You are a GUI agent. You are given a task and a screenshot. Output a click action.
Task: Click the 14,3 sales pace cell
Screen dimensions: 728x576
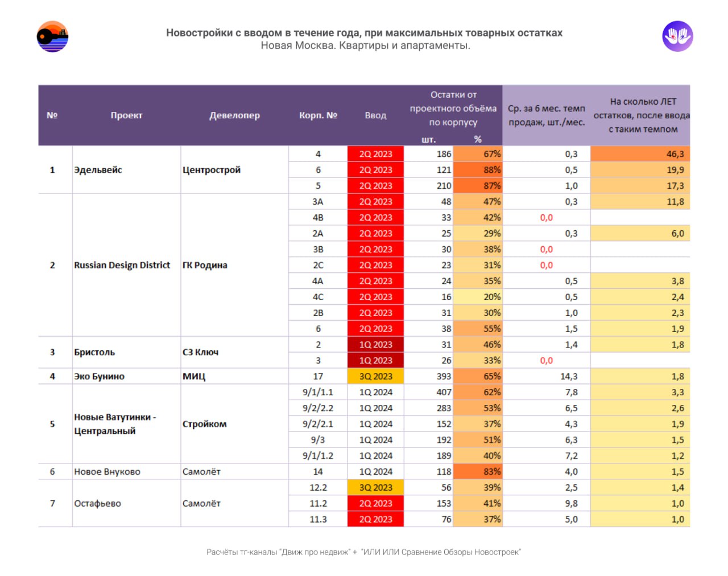pos(547,376)
